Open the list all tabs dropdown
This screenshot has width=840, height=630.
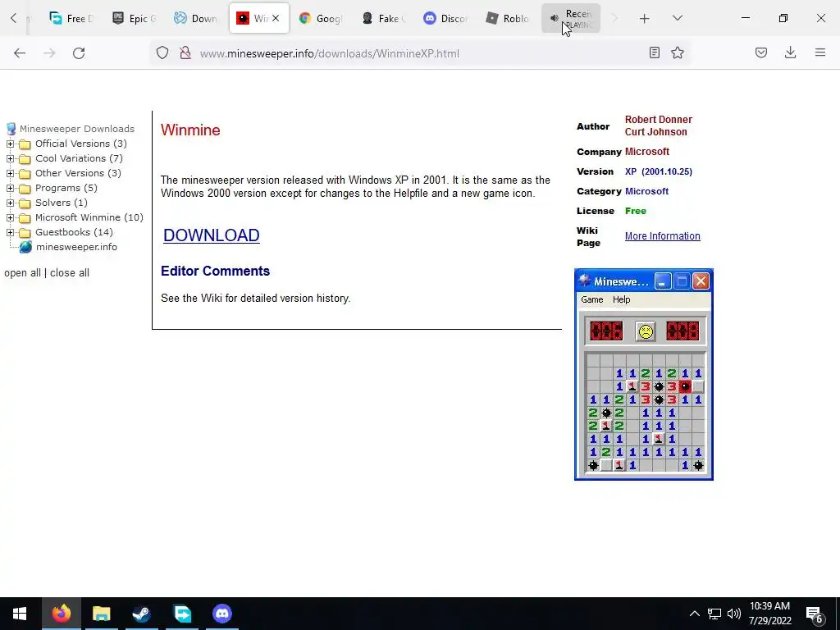coord(677,18)
